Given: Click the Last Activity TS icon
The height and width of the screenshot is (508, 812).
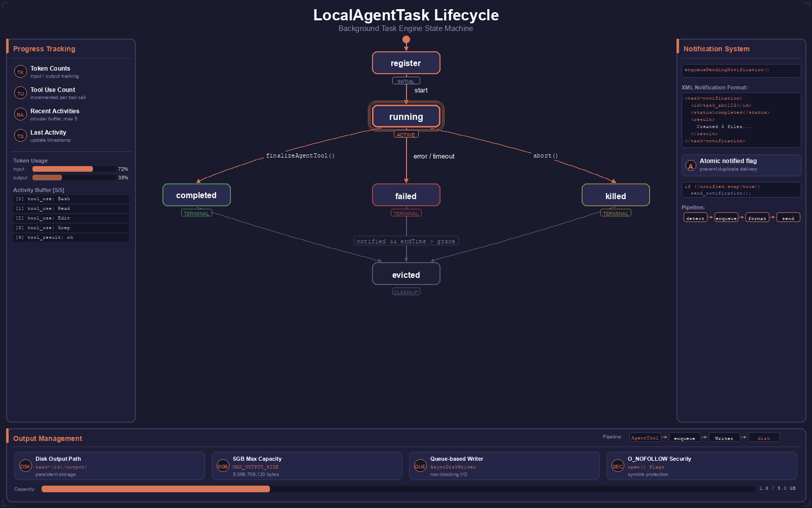Looking at the screenshot, I should pyautogui.click(x=20, y=136).
